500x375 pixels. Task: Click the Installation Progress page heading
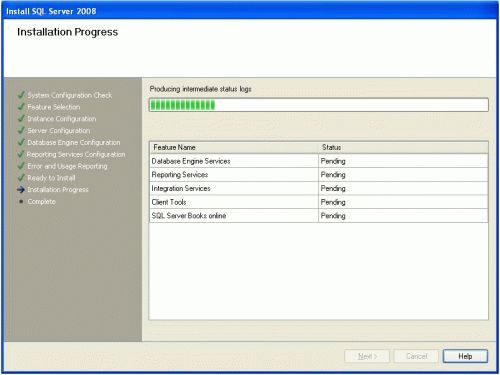point(67,32)
